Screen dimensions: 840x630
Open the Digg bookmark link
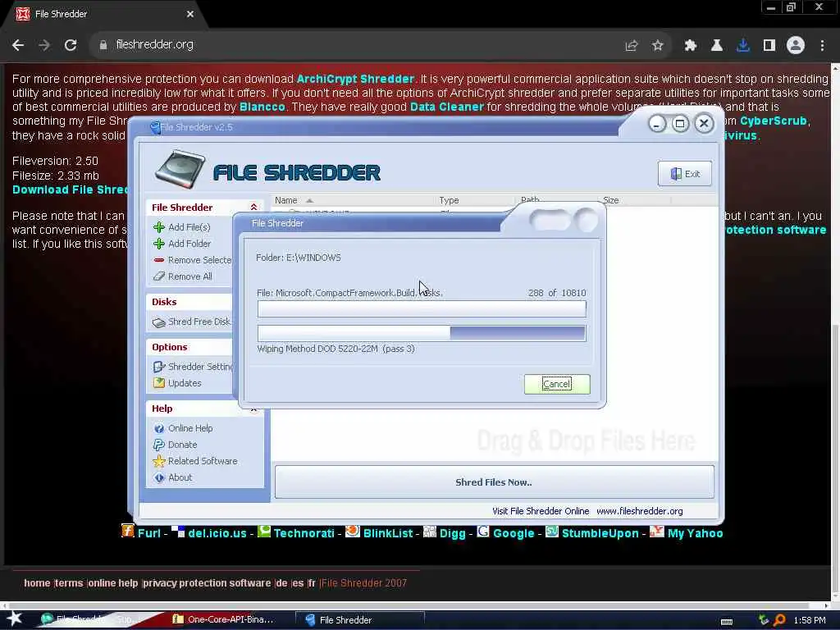(452, 533)
